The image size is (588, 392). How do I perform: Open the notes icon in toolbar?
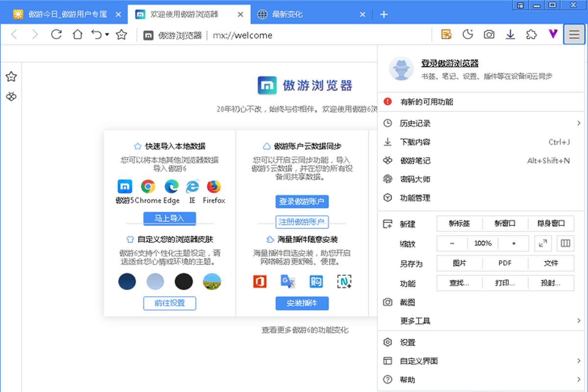point(446,34)
